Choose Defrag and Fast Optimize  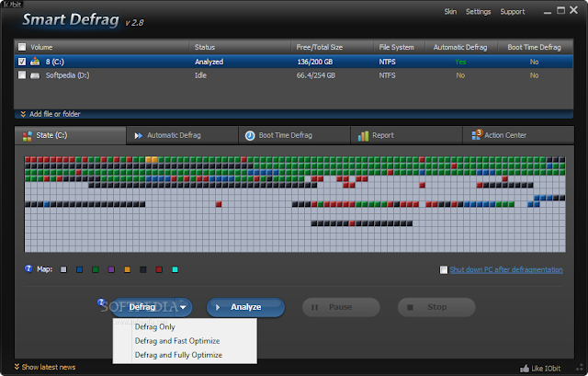tap(177, 341)
